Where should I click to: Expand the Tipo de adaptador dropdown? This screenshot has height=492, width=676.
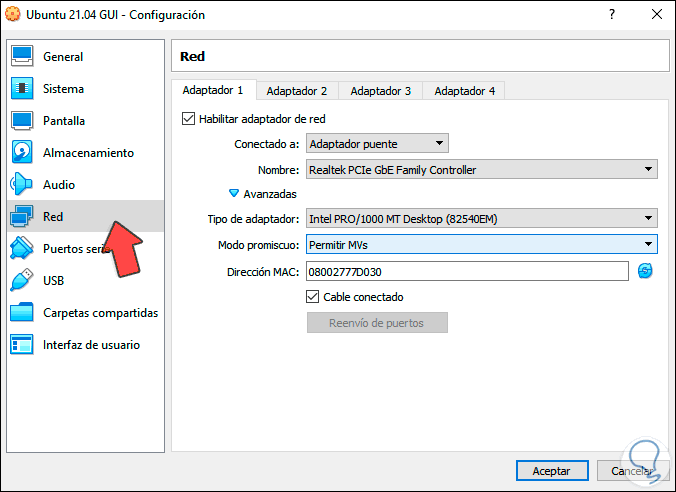(x=481, y=218)
